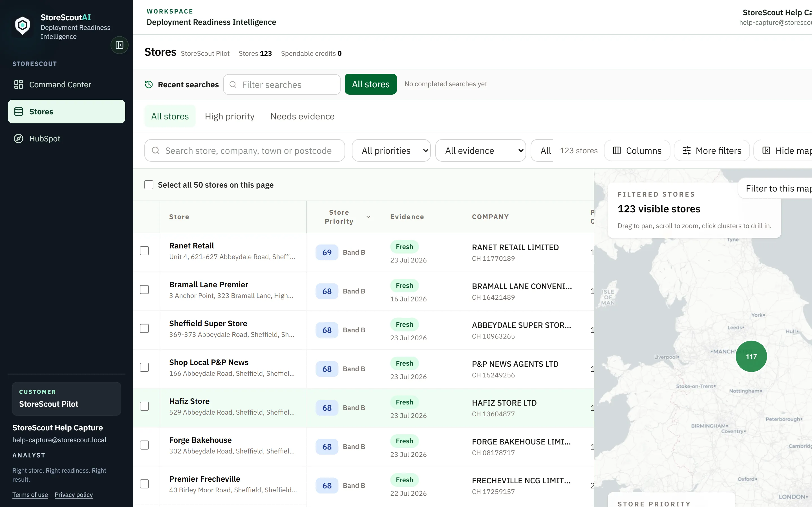Focus the Search store, company, town field
This screenshot has width=812, height=507.
click(x=245, y=151)
